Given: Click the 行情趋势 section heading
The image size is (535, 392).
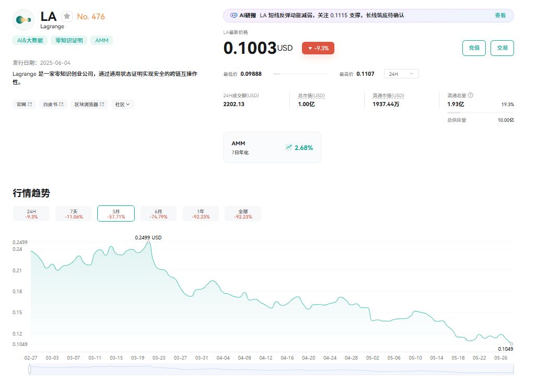Looking at the screenshot, I should pyautogui.click(x=31, y=193).
